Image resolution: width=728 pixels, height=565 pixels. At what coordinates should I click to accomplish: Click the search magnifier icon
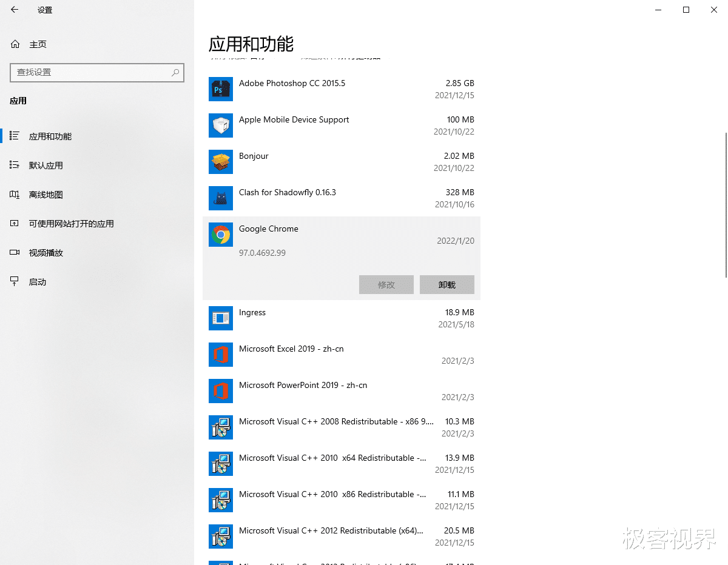(x=175, y=72)
